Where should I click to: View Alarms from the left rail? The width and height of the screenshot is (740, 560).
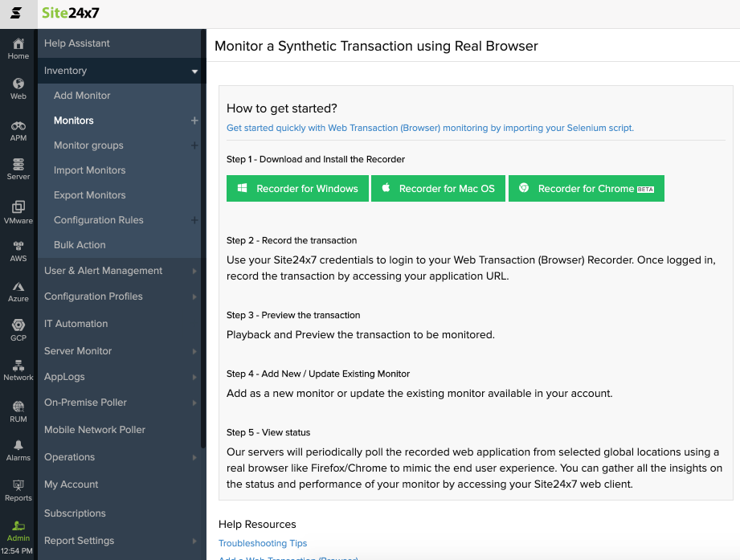pos(18,450)
